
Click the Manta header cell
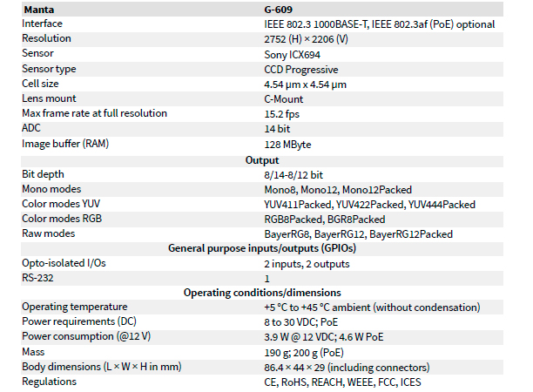tap(38, 10)
